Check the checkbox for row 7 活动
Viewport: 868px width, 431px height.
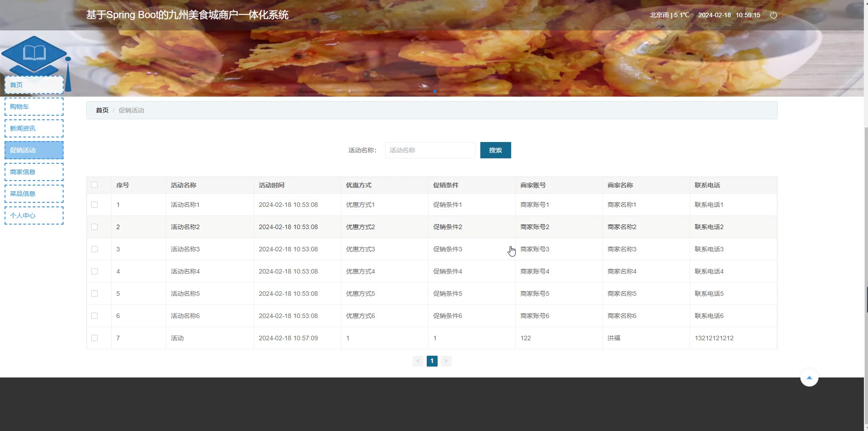pos(94,338)
